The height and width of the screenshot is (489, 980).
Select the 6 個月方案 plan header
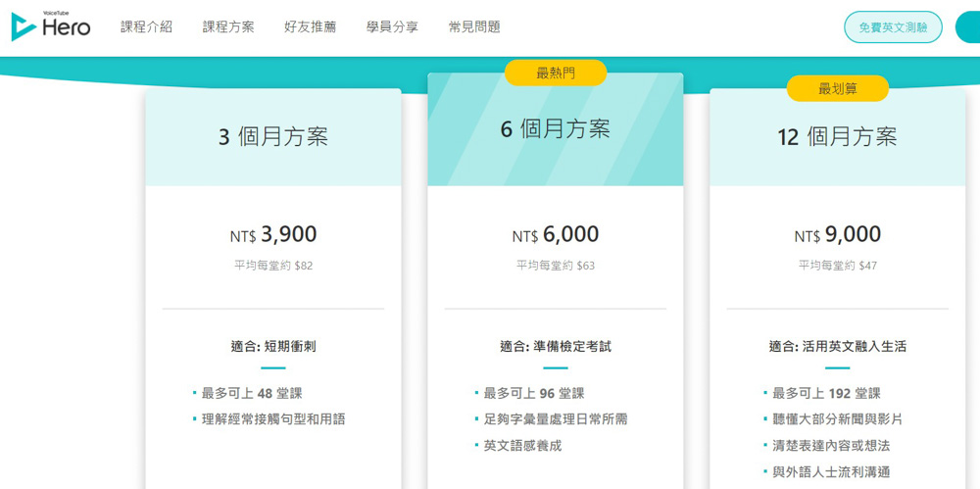(556, 129)
